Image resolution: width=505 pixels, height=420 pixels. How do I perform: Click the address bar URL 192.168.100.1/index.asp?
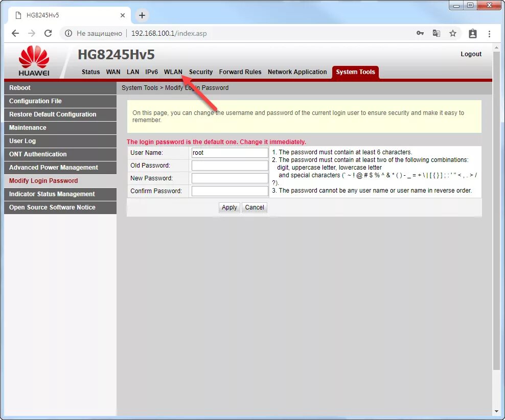click(x=169, y=34)
